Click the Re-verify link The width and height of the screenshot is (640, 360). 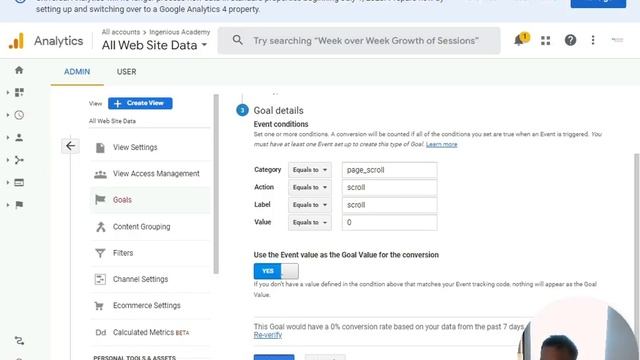[x=268, y=335]
